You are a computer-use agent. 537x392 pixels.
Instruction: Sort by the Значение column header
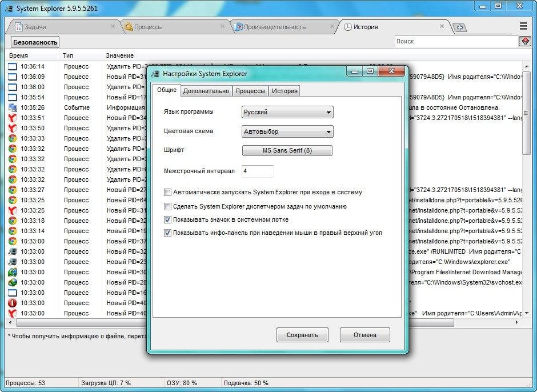pos(119,55)
